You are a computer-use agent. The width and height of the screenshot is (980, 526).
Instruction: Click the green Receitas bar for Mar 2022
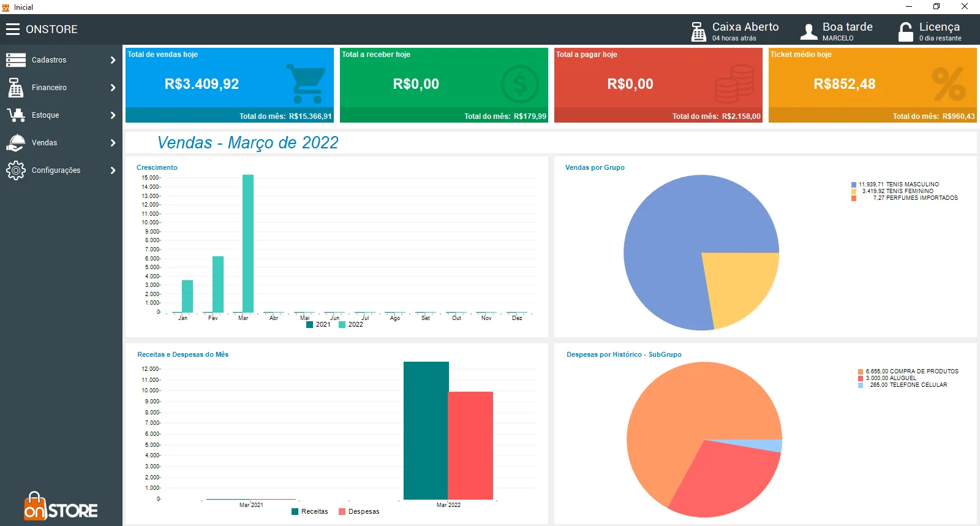pyautogui.click(x=426, y=430)
